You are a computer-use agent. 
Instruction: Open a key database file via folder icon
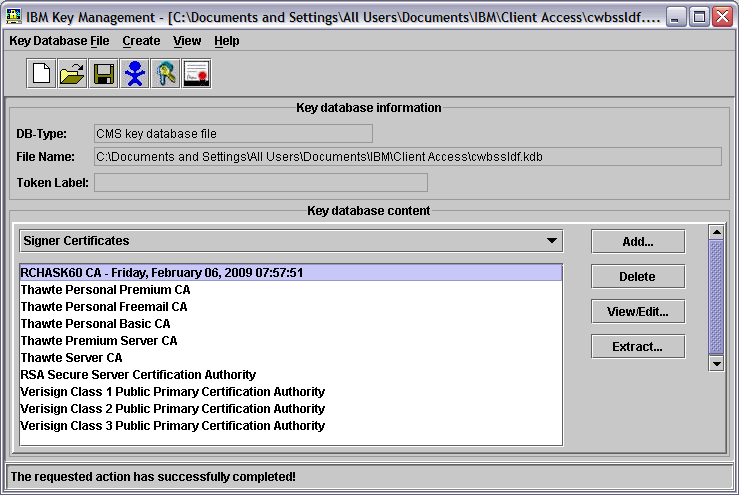pos(72,74)
